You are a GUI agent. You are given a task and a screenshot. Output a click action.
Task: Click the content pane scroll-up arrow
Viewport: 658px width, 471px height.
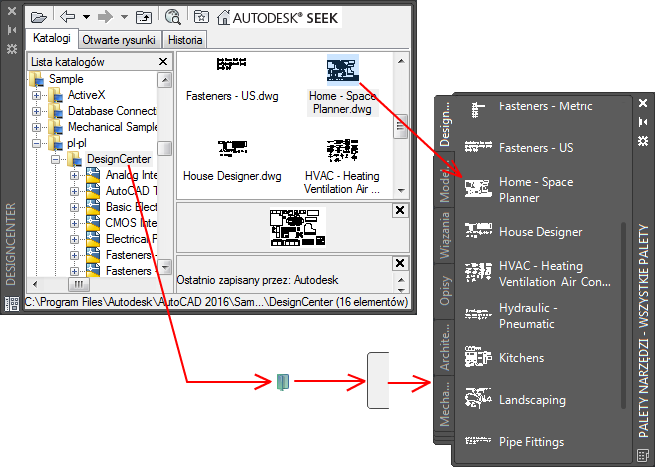coord(401,61)
